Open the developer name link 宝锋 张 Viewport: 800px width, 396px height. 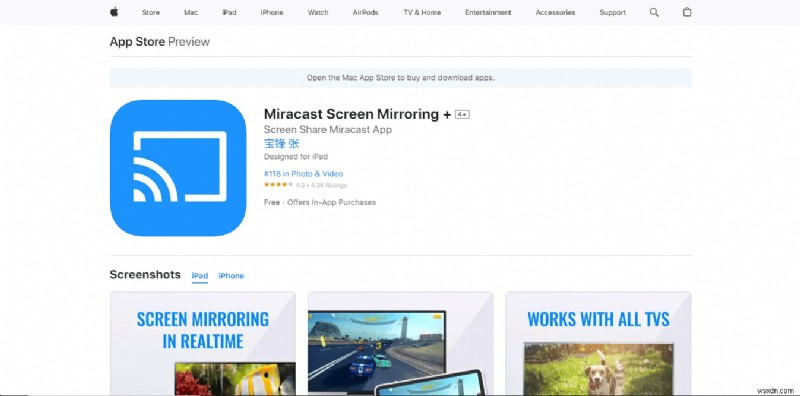[x=282, y=143]
